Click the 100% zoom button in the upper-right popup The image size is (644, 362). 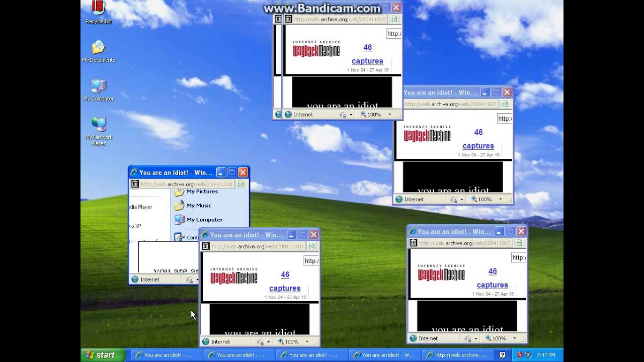pyautogui.click(x=481, y=200)
